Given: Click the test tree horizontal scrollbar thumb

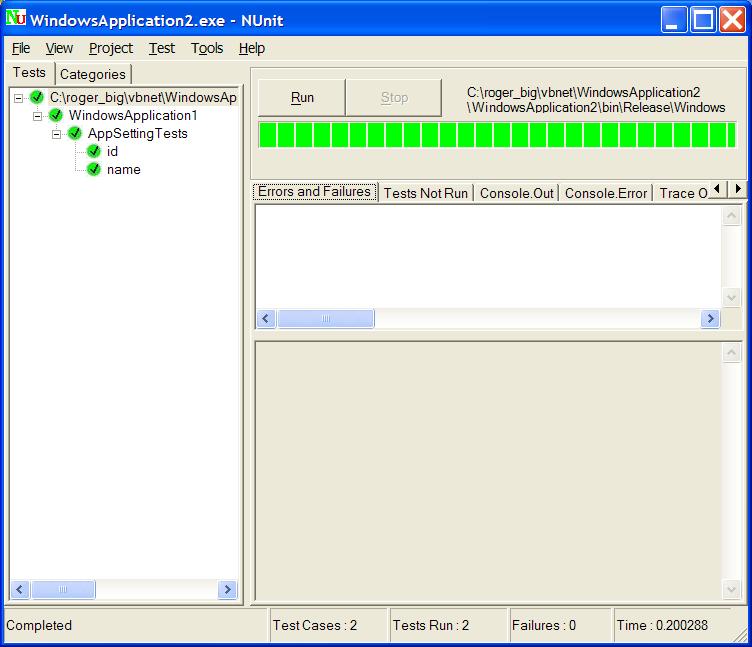Looking at the screenshot, I should [x=63, y=589].
